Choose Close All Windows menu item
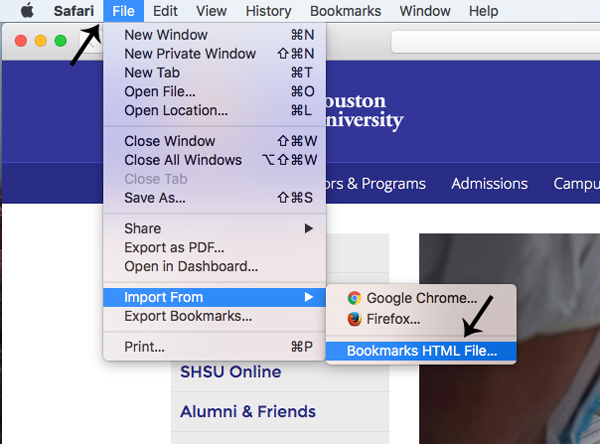 click(x=214, y=160)
